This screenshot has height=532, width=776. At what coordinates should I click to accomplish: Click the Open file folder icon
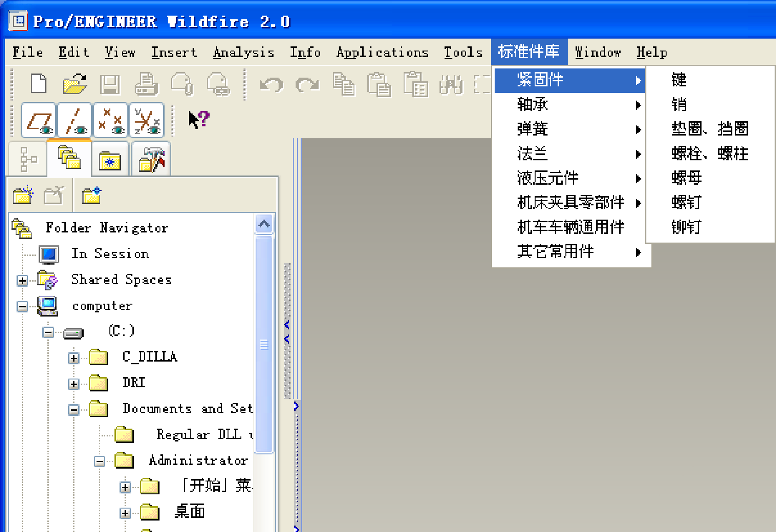point(74,84)
